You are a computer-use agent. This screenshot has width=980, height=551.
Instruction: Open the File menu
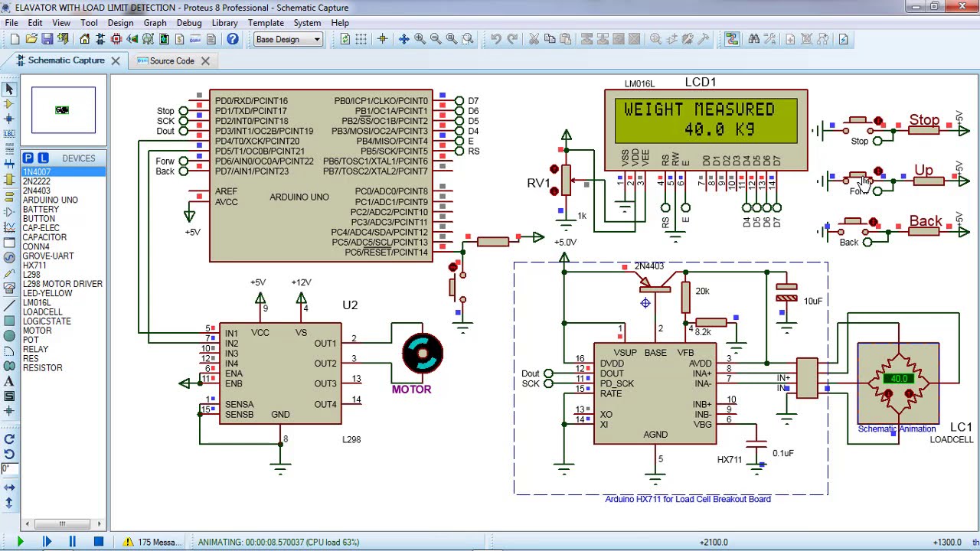click(11, 23)
